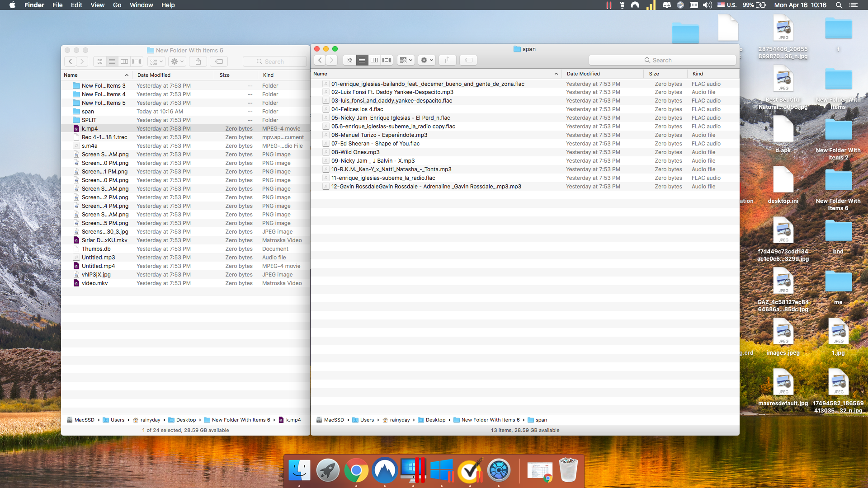Switch span window to icon view

[x=350, y=60]
